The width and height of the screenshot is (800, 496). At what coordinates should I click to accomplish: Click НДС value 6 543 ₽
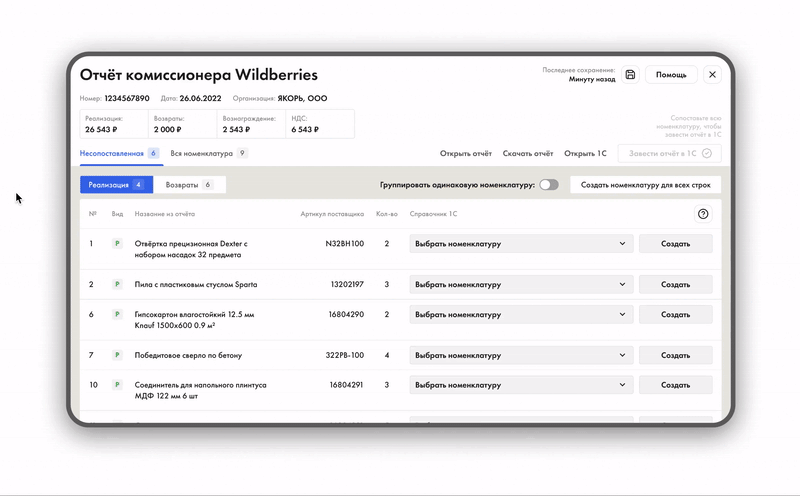click(305, 130)
